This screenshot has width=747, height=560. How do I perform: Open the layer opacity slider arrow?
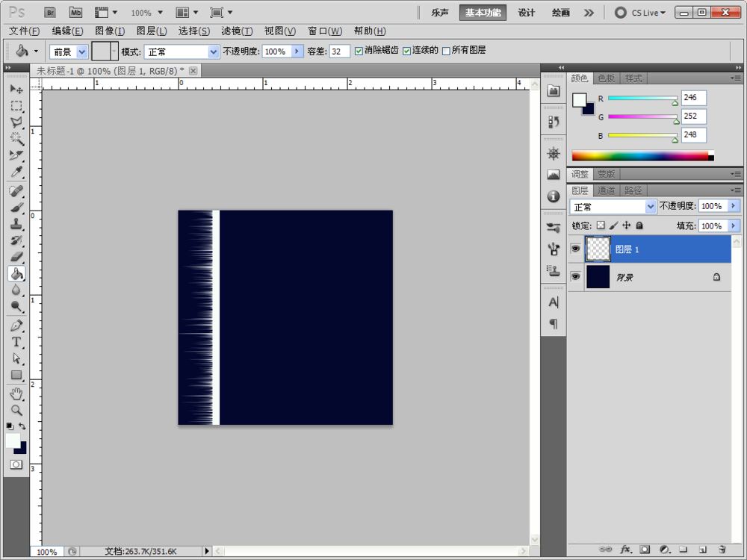pyautogui.click(x=734, y=206)
